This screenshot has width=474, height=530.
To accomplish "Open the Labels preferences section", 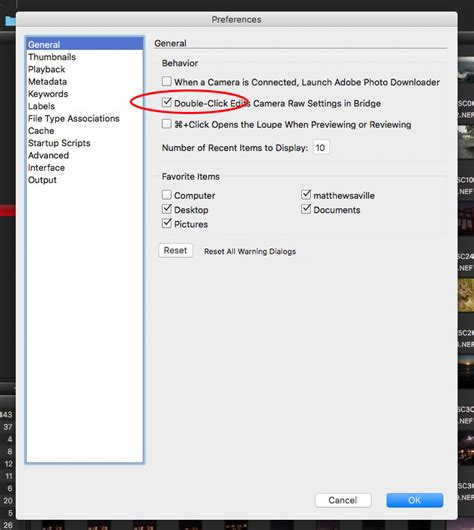I will click(85, 106).
